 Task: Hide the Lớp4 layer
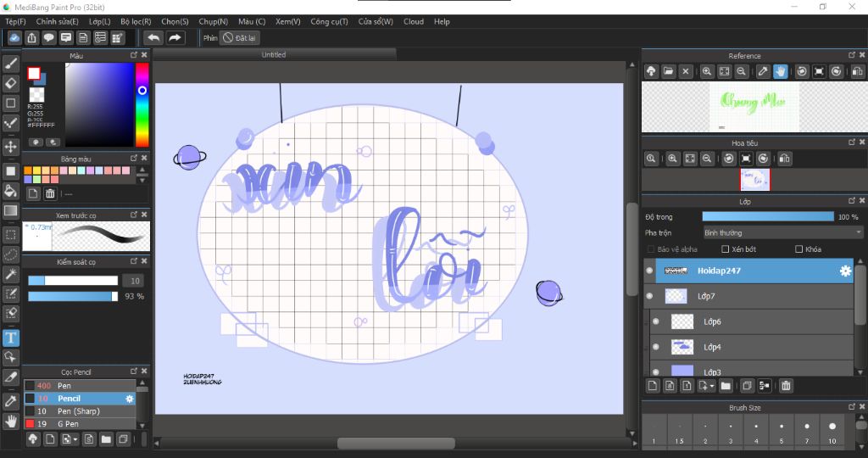pyautogui.click(x=656, y=347)
